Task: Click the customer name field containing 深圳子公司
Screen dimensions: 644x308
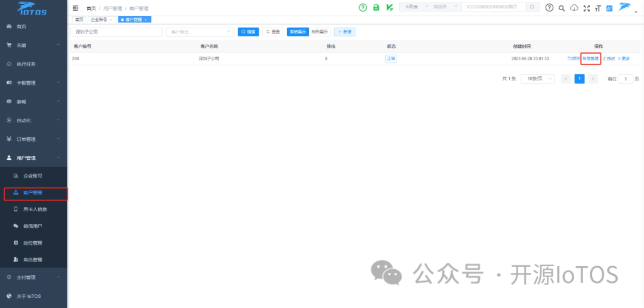Action: (x=117, y=32)
